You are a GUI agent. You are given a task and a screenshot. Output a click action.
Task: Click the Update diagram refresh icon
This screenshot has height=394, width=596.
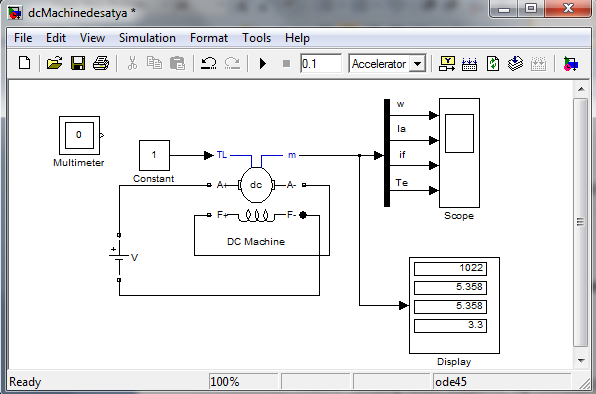[493, 63]
